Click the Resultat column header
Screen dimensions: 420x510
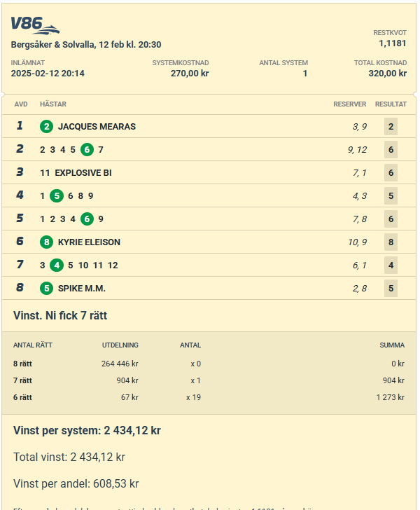391,104
